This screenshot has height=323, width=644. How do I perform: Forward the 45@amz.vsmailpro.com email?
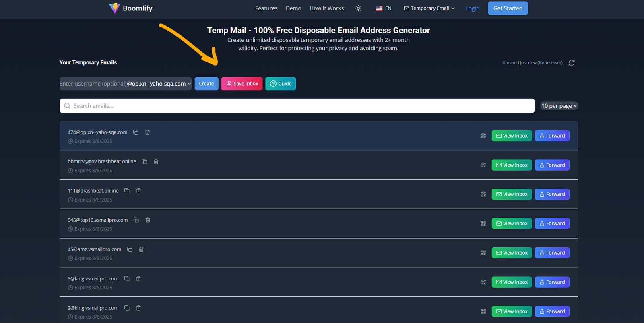(x=552, y=253)
